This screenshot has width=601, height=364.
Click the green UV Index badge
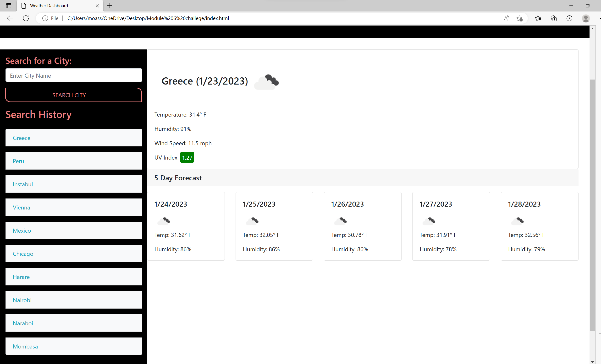click(187, 157)
